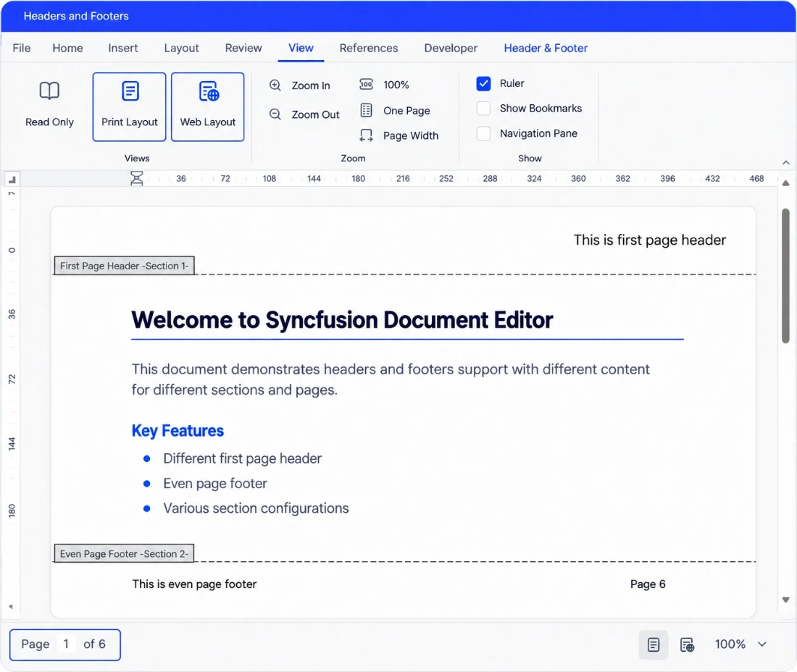Click scroll up arrow
The image size is (797, 672).
pyautogui.click(x=786, y=183)
